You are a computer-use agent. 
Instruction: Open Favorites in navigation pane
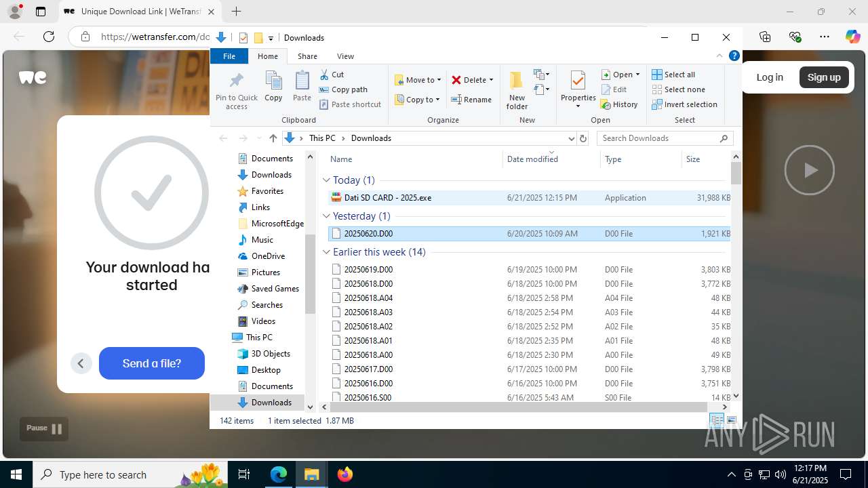click(267, 191)
